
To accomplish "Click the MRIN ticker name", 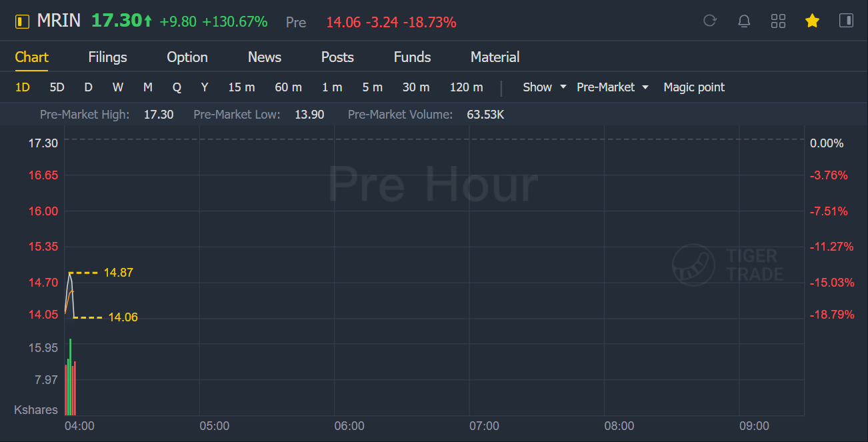I will [59, 21].
